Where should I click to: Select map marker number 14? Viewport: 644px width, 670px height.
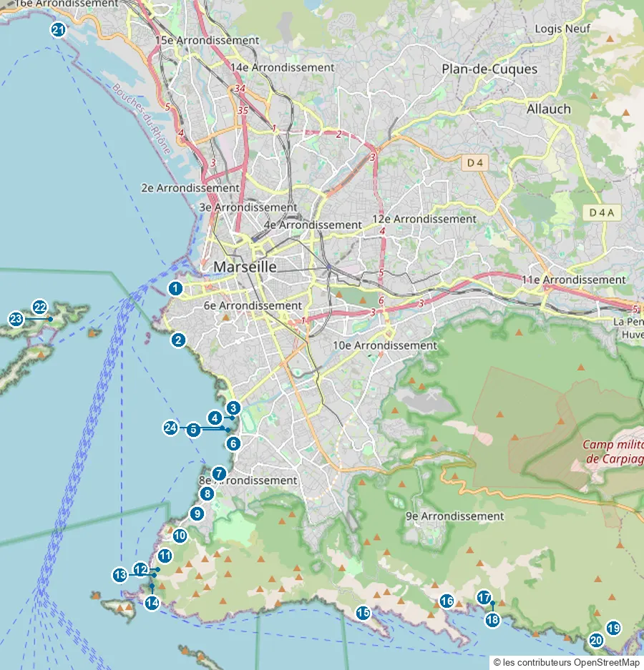pyautogui.click(x=152, y=603)
